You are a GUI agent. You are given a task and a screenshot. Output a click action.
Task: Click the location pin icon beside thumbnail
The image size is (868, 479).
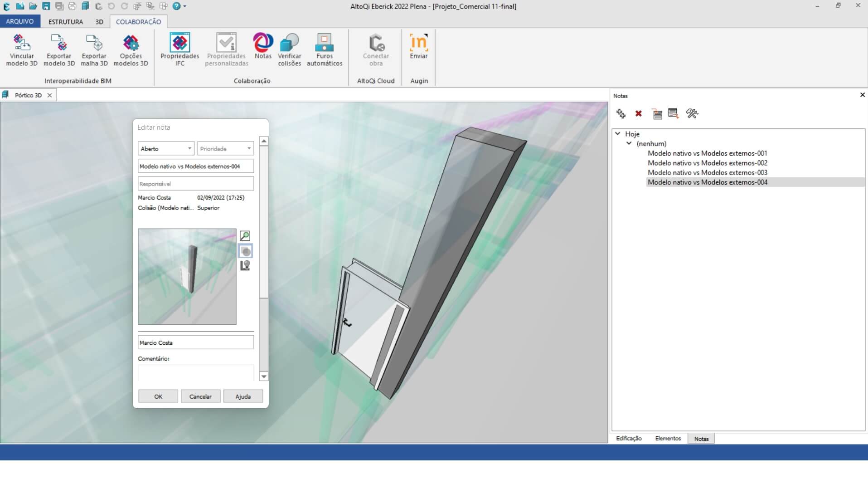(x=245, y=266)
